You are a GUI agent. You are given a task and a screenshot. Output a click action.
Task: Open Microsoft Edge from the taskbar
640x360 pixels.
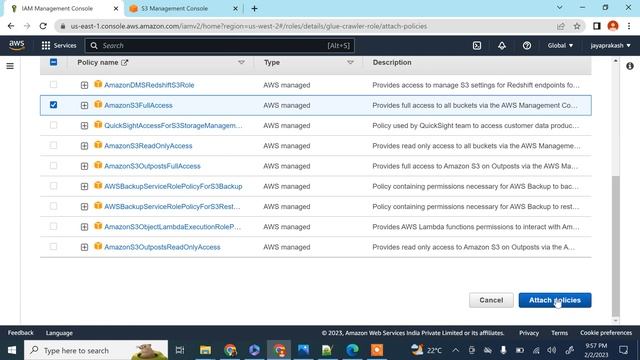(352, 350)
